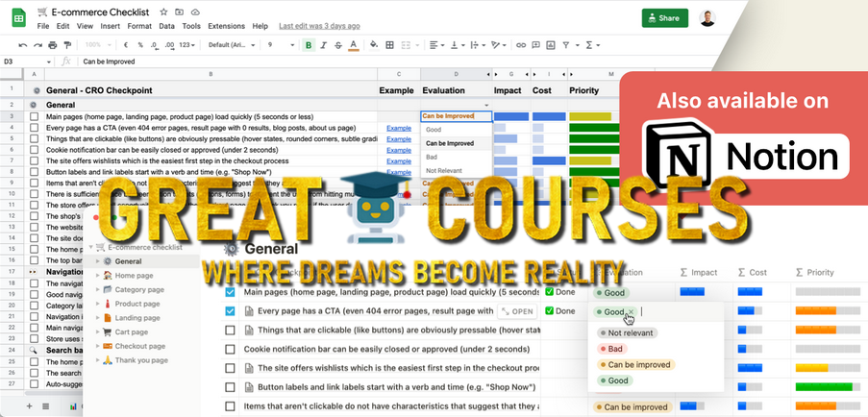Screen dimensions: 868x417
Task: Open the Format menu
Action: tap(139, 26)
